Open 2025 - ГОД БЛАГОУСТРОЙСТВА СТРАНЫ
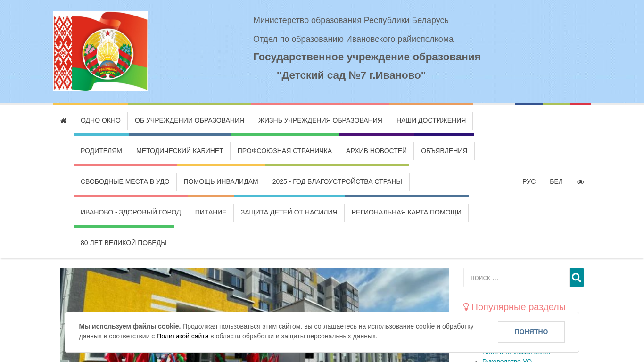The height and width of the screenshot is (362, 644). [337, 181]
